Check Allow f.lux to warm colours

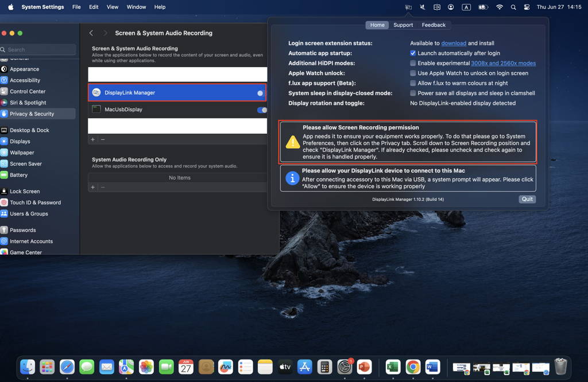pos(413,83)
